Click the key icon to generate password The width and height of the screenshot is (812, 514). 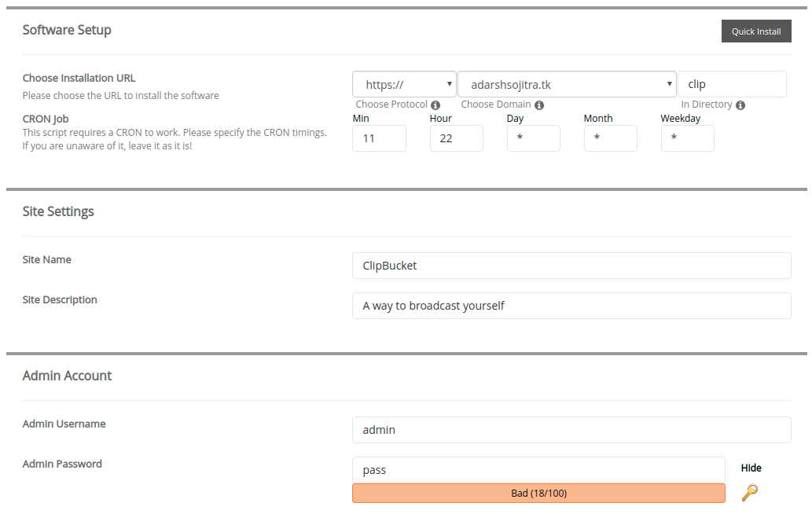750,492
